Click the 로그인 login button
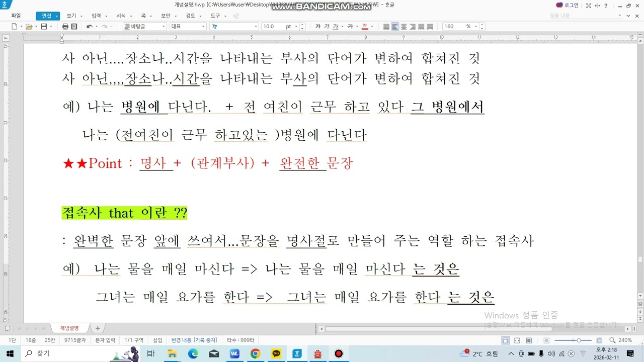The width and height of the screenshot is (644, 362). coord(568,5)
